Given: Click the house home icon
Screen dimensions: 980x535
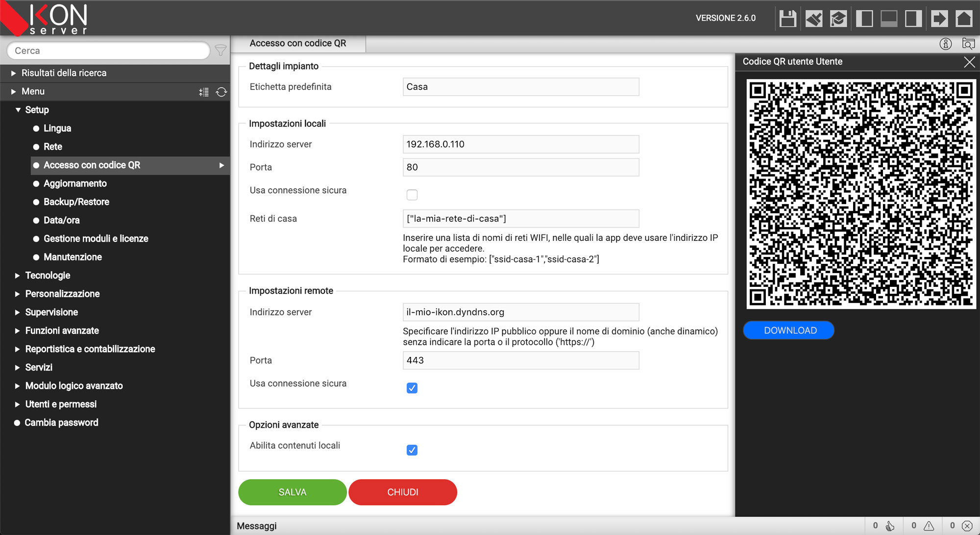Looking at the screenshot, I should (964, 19).
